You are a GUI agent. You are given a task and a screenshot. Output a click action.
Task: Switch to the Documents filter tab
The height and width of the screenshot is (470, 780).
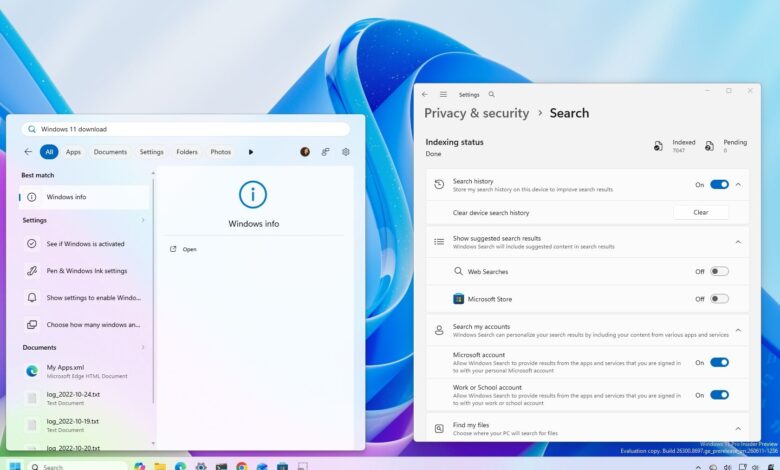coord(110,152)
